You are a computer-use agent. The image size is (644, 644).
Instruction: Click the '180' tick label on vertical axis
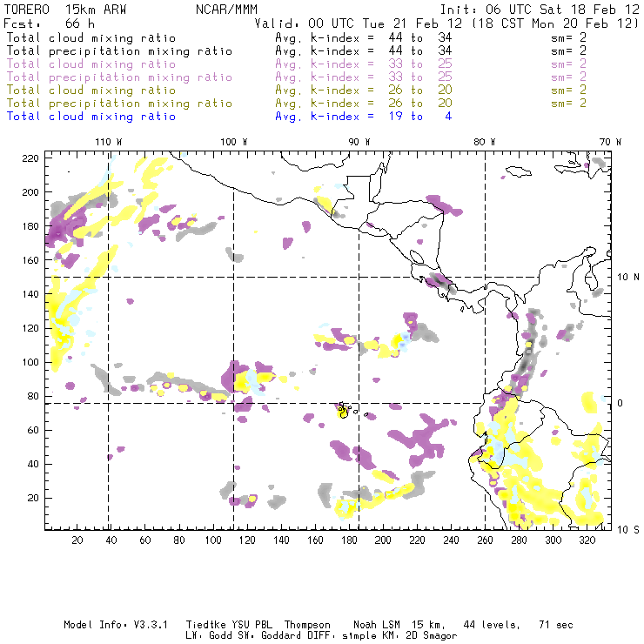[x=30, y=226]
